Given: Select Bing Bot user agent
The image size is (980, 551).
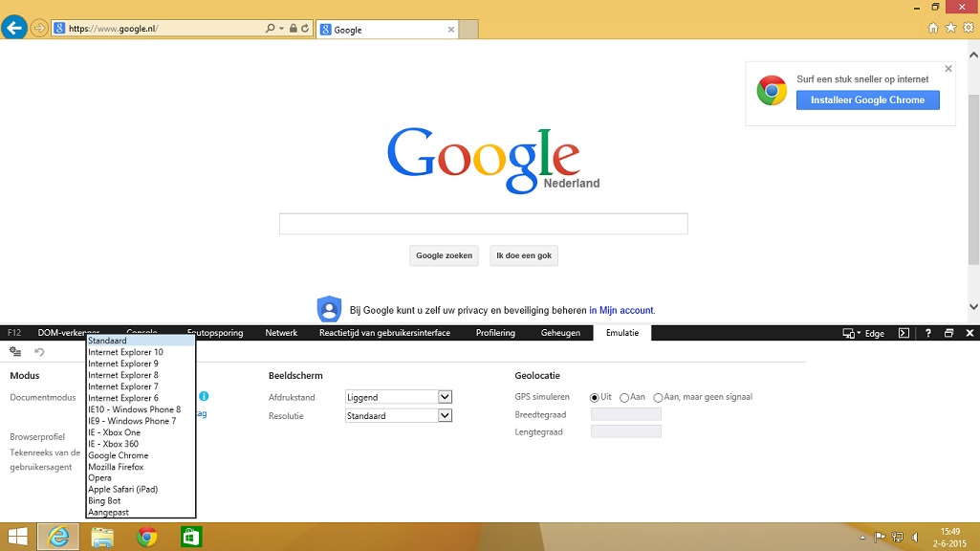Looking at the screenshot, I should 141,501.
